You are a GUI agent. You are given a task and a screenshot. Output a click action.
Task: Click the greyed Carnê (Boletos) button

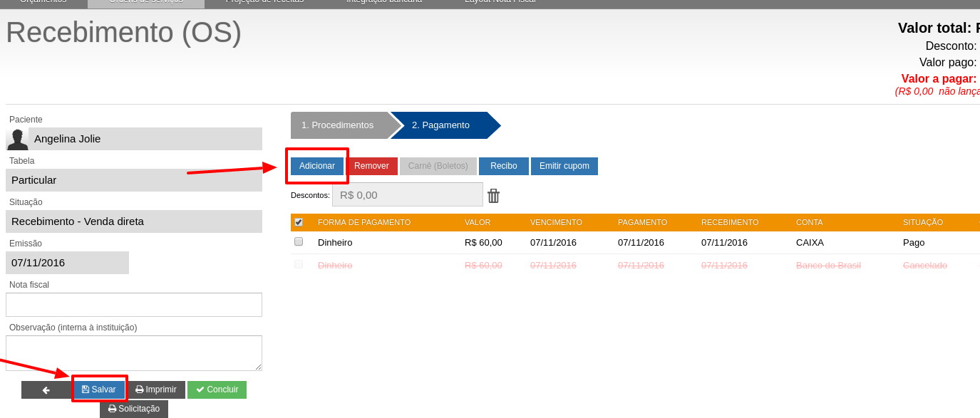point(438,166)
